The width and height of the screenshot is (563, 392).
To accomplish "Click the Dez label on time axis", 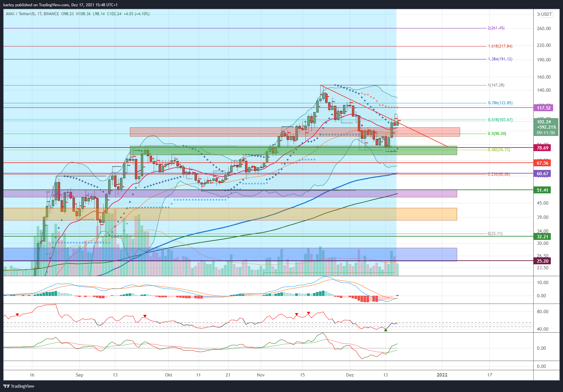I will (x=350, y=375).
